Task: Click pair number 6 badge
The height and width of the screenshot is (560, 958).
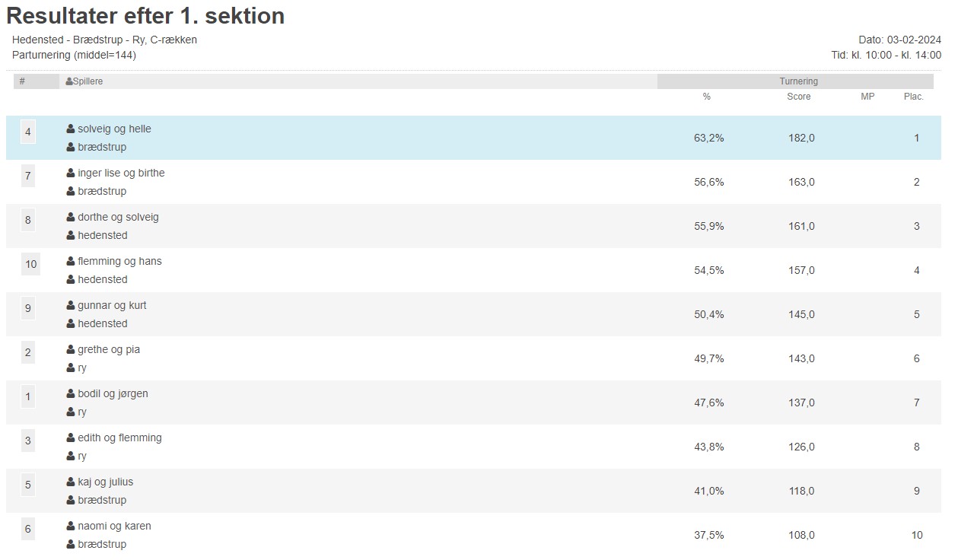Action: (x=28, y=530)
